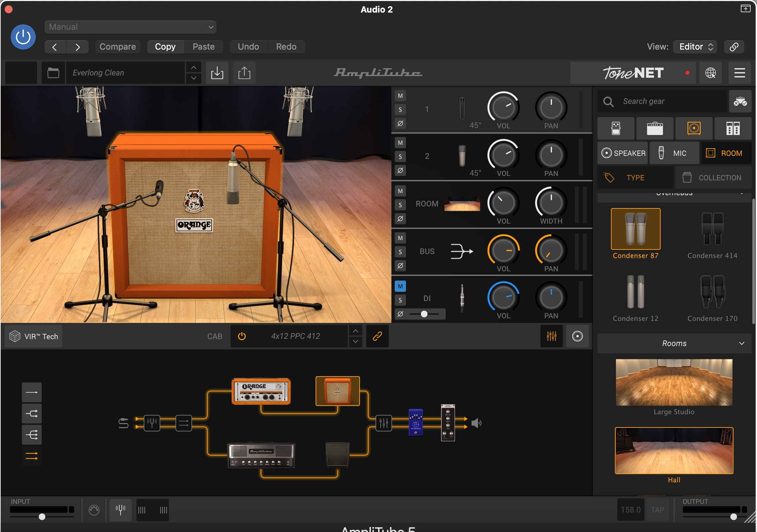This screenshot has width=757, height=532.
Task: Select the stomp pedal gear category icon
Action: click(616, 128)
